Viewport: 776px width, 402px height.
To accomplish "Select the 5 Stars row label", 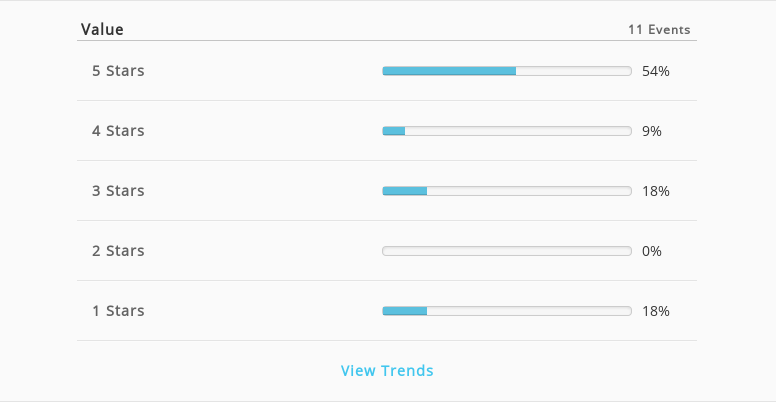I will [x=118, y=71].
